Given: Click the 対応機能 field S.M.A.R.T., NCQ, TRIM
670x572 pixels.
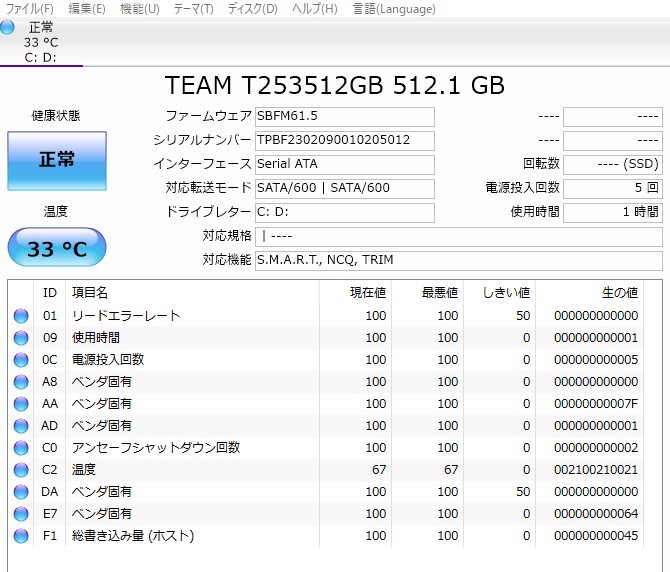Looking at the screenshot, I should click(458, 260).
